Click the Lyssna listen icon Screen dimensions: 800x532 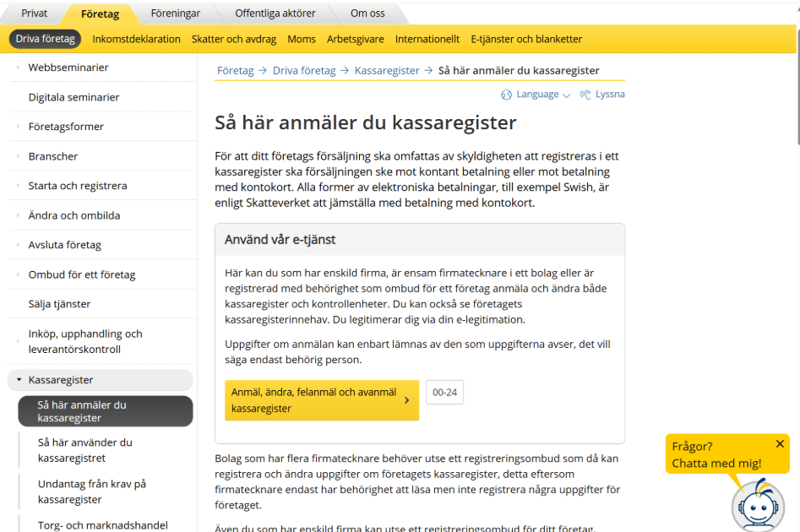click(x=585, y=95)
